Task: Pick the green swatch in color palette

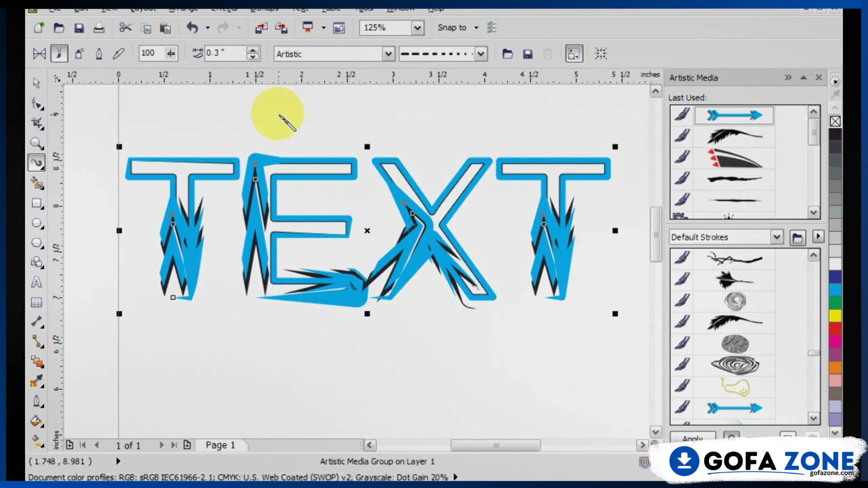Action: coord(835,302)
